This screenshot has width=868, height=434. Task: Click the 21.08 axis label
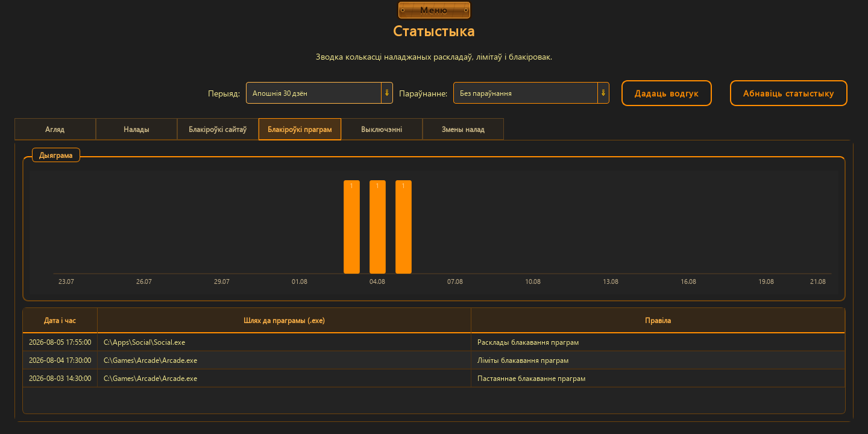[818, 281]
